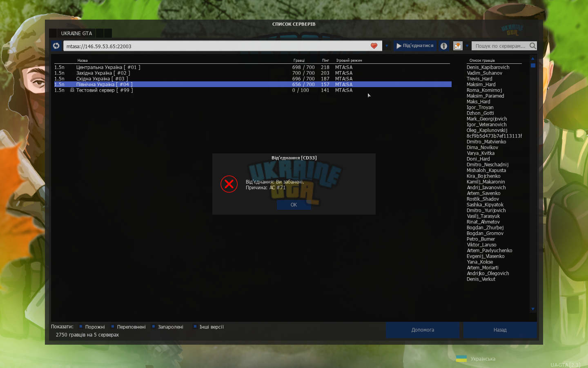Click player list scrollbar up arrow
Screen dimensions: 588x368
533,58
